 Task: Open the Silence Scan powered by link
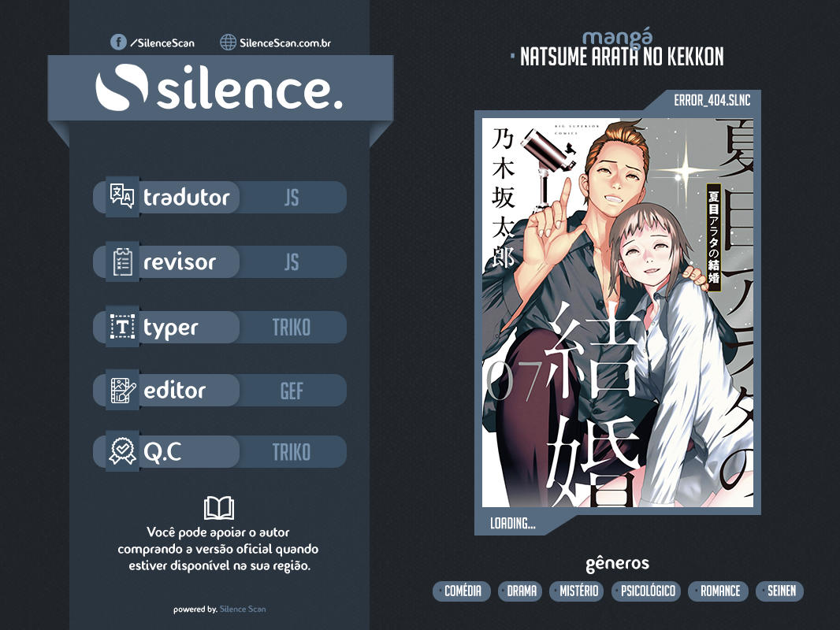[x=243, y=609]
